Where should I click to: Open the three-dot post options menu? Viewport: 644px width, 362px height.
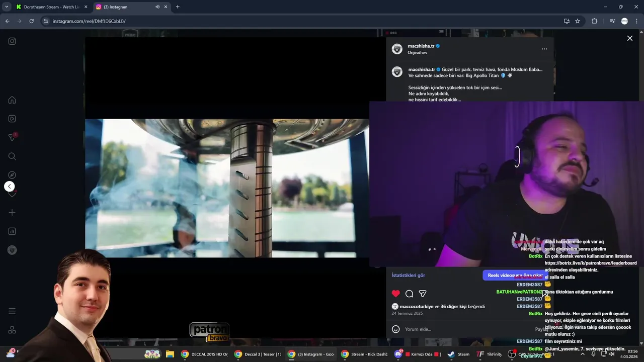coord(544,49)
